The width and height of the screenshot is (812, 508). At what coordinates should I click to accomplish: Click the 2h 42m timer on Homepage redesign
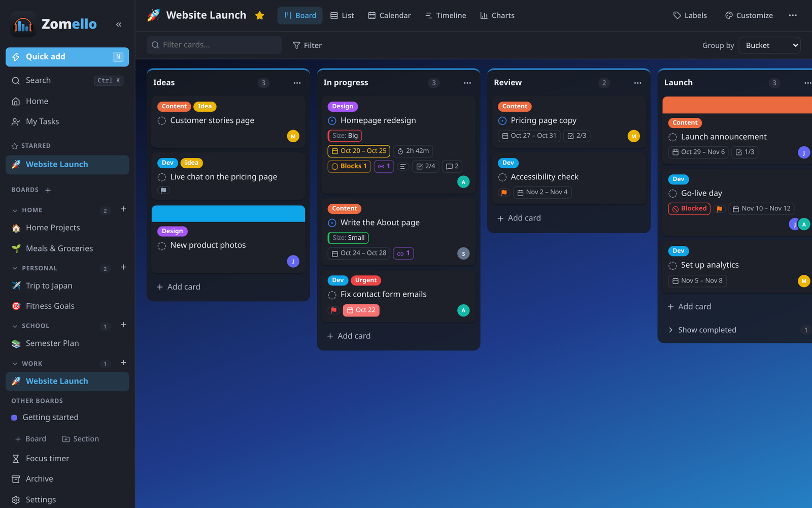click(413, 151)
